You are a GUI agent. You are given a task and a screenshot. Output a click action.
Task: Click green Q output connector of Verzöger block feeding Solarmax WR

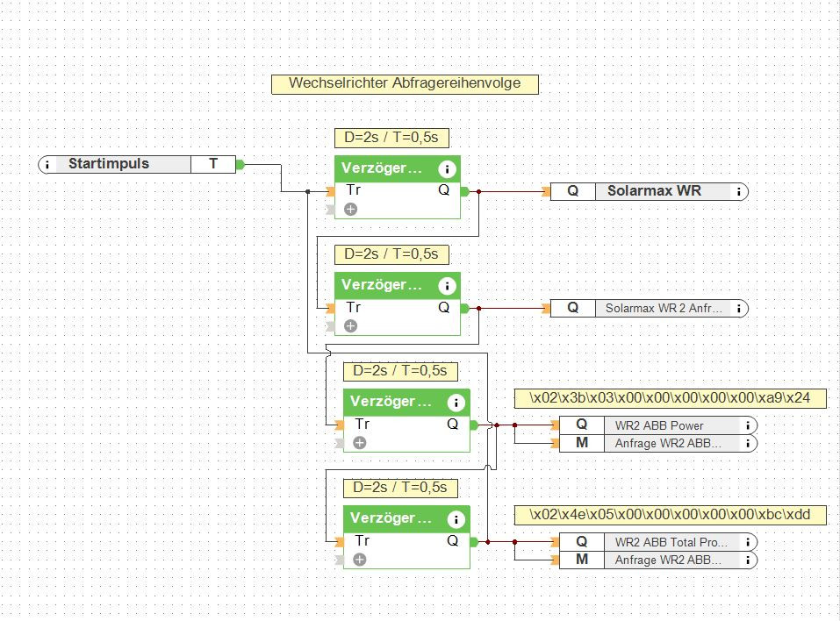click(464, 192)
